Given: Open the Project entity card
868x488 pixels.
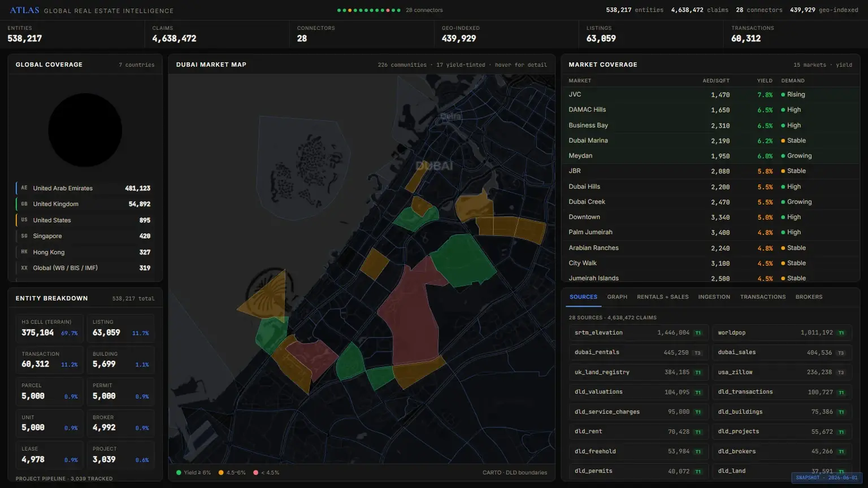Looking at the screenshot, I should pyautogui.click(x=121, y=455).
